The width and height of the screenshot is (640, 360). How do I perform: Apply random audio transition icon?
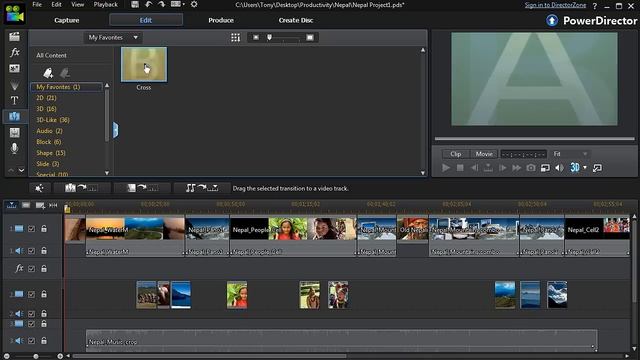point(202,188)
